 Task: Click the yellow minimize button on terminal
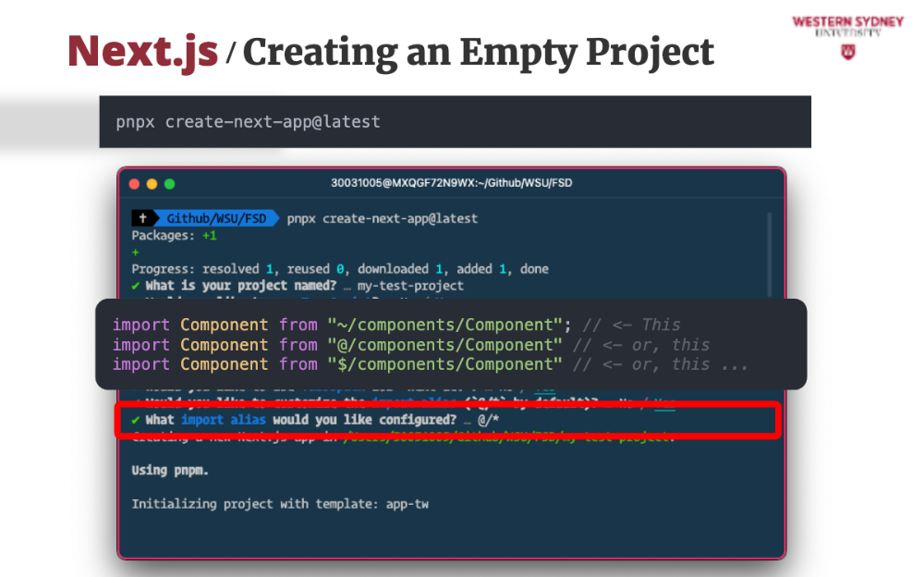pyautogui.click(x=152, y=184)
